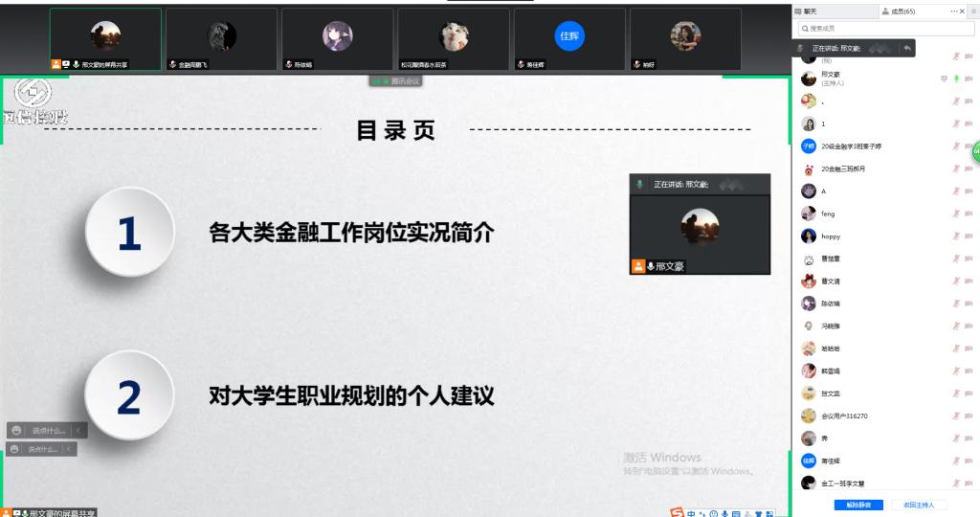Toggle camera for member 寿佳辉
Image resolution: width=980 pixels, height=517 pixels.
point(969,461)
